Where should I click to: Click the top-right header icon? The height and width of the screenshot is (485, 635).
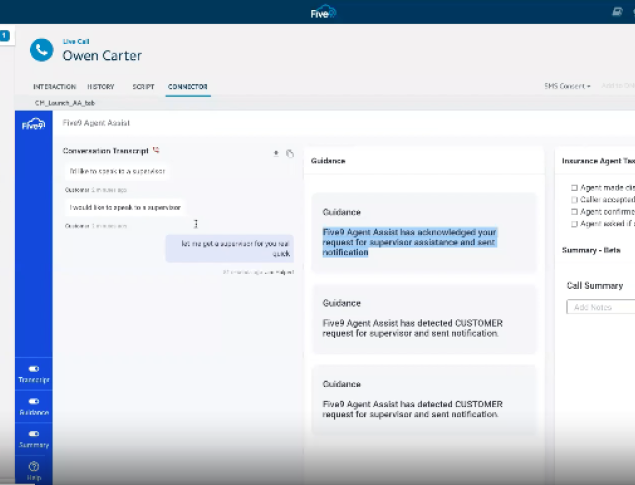(x=617, y=11)
